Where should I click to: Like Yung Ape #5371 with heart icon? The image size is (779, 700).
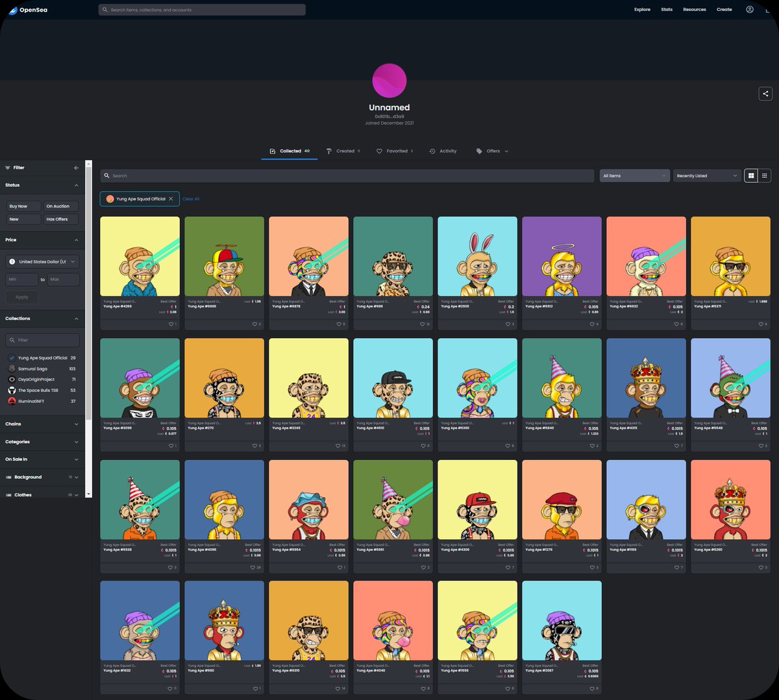[x=761, y=324]
